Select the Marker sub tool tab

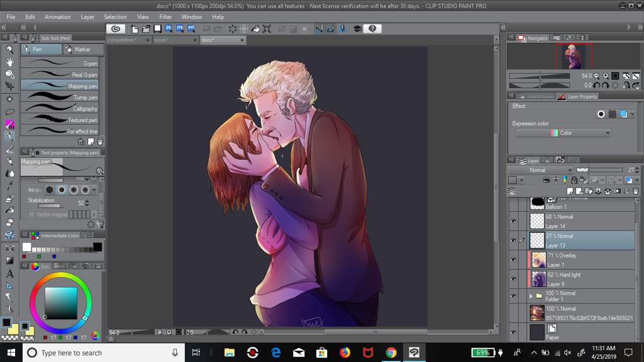(84, 49)
